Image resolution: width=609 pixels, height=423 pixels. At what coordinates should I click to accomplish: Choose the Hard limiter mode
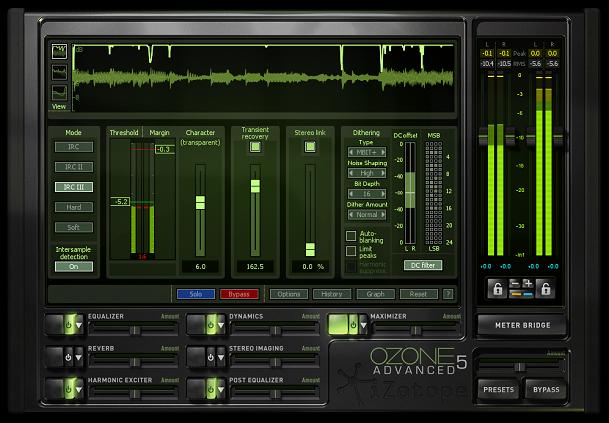[74, 207]
